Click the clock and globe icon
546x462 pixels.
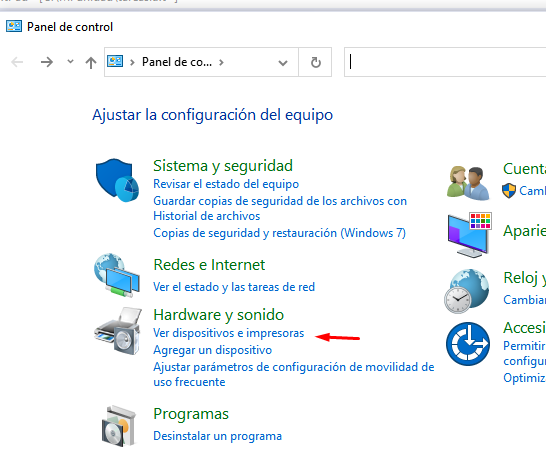coord(467,291)
